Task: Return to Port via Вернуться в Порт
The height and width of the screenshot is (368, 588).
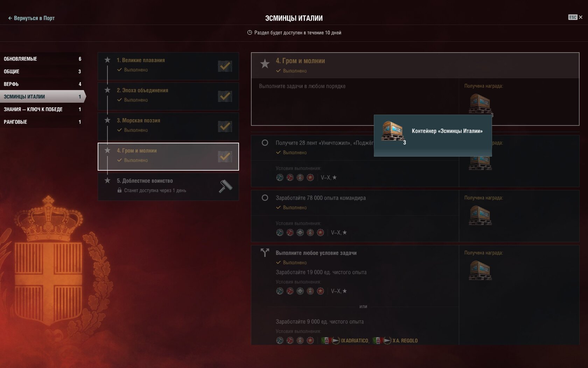Action: click(31, 18)
